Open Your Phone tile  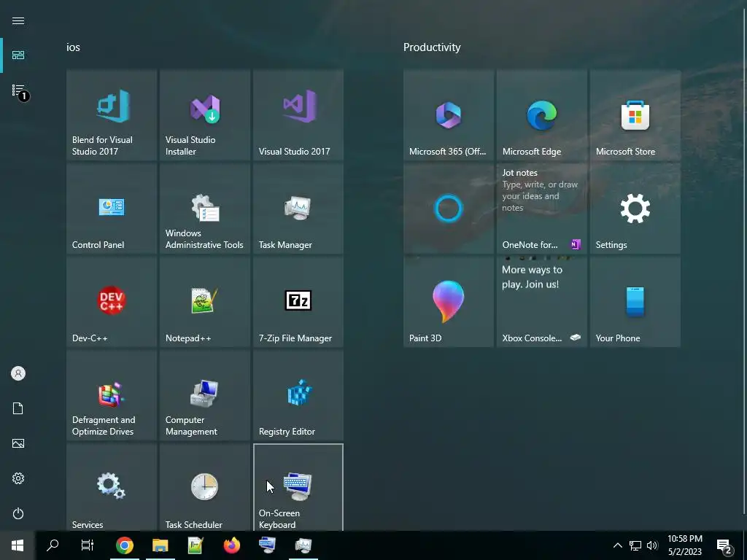point(635,301)
